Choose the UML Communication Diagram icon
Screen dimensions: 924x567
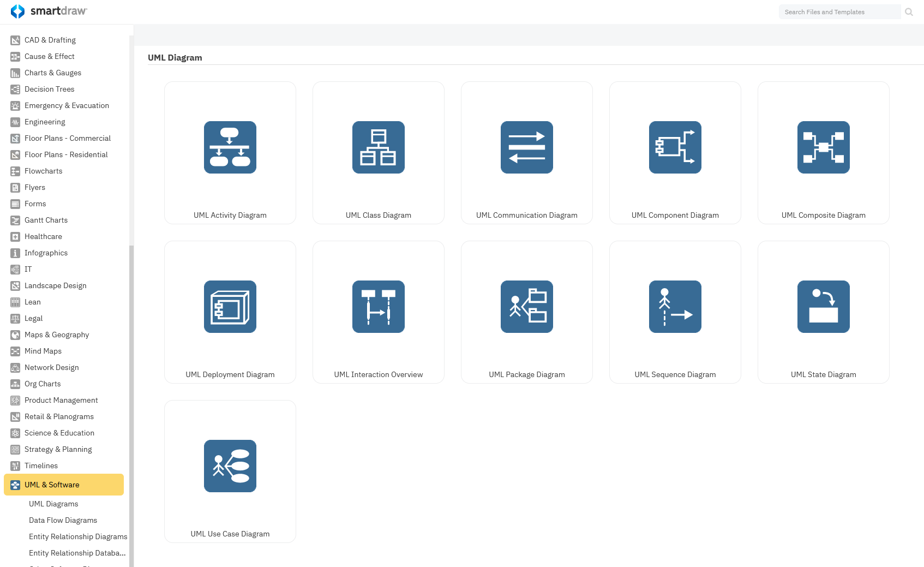pos(526,147)
